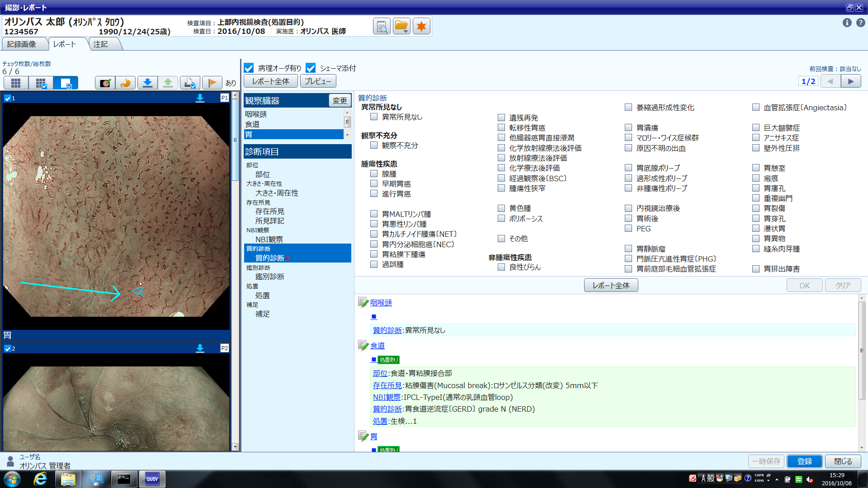Open the folder icon dropdown in header
This screenshot has height=488, width=868.
(x=401, y=26)
